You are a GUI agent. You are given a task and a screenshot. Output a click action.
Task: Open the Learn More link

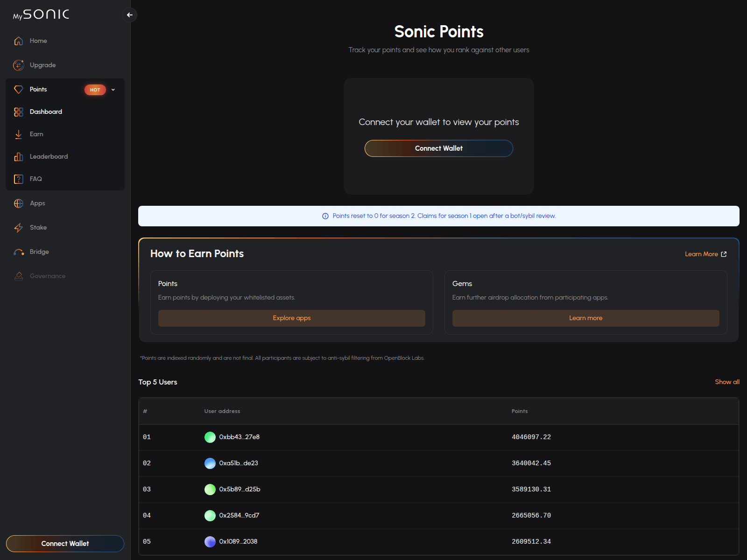705,254
